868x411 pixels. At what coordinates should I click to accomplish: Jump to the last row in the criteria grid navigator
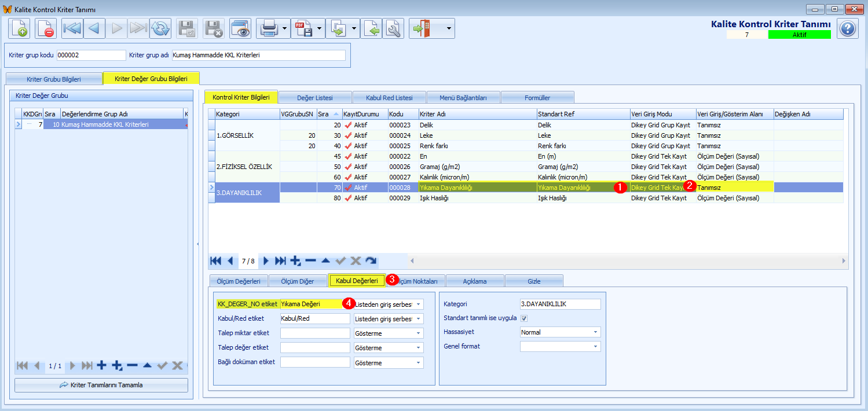[x=280, y=261]
